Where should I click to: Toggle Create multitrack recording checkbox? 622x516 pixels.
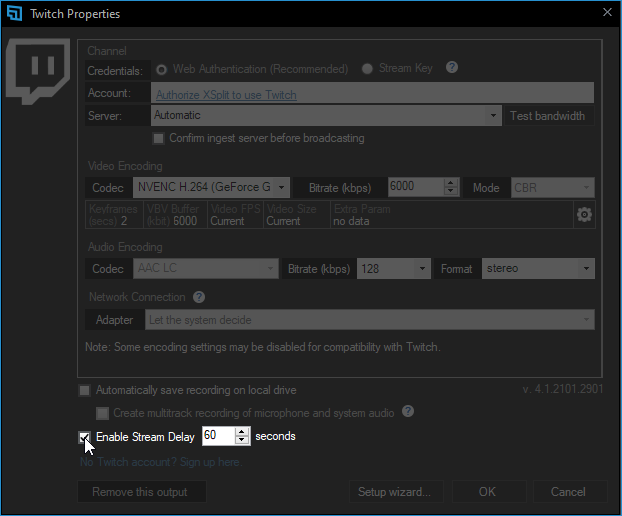pyautogui.click(x=102, y=413)
